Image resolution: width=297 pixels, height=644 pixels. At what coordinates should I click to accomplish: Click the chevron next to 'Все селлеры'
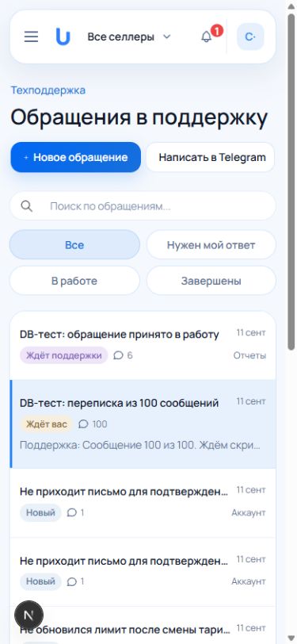pyautogui.click(x=166, y=36)
